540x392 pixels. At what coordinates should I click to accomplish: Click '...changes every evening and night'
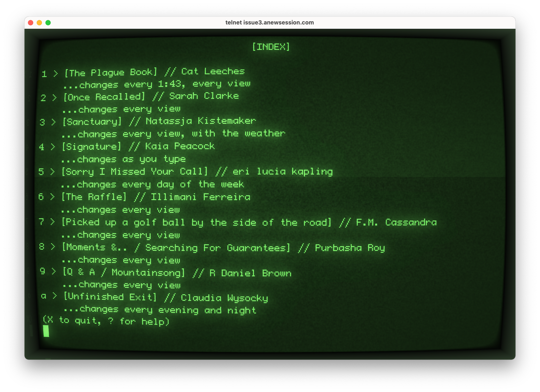point(160,310)
